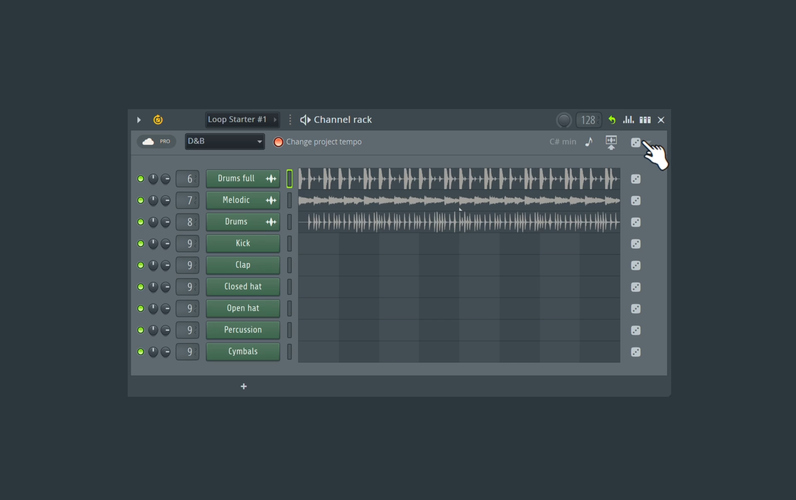
Task: Select the Drums full channel selector LED
Action: [289, 179]
